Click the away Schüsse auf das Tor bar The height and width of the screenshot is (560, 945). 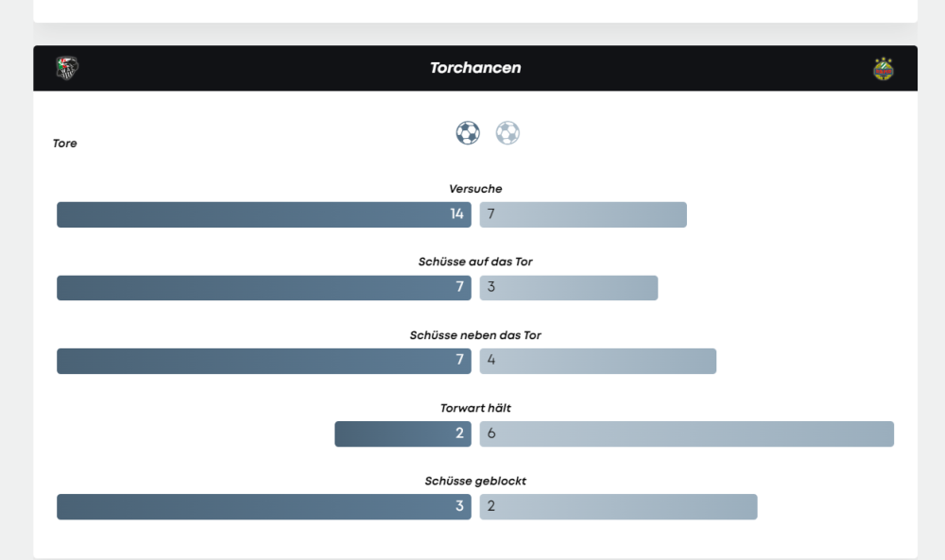click(x=569, y=288)
